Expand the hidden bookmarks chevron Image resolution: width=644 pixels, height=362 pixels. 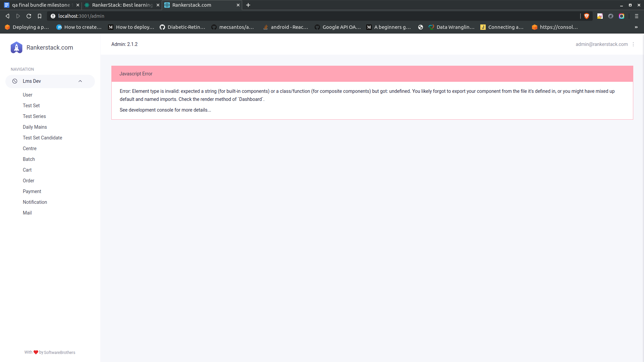coord(636,27)
